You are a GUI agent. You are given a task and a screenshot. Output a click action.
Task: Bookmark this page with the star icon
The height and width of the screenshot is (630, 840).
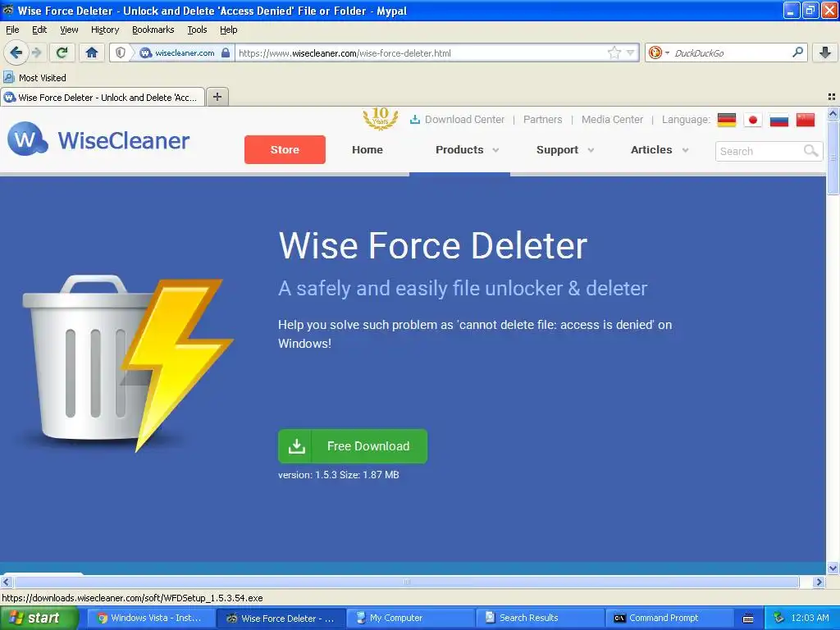click(x=614, y=52)
